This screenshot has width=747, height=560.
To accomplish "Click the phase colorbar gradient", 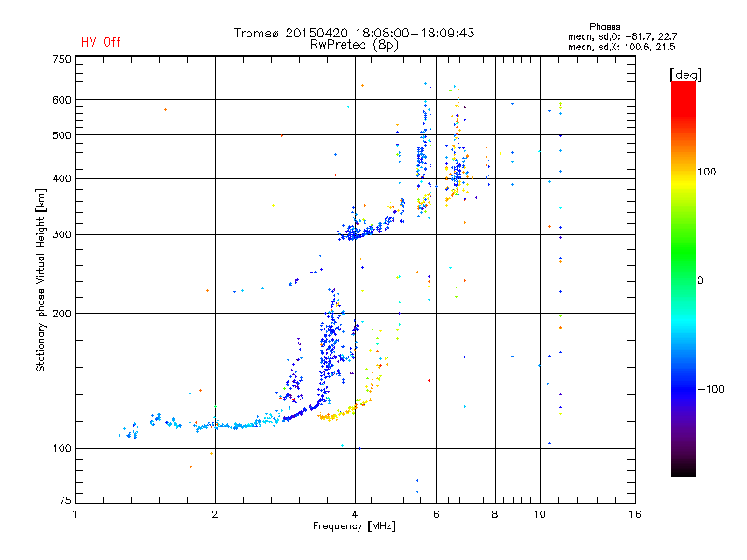I will click(x=684, y=278).
